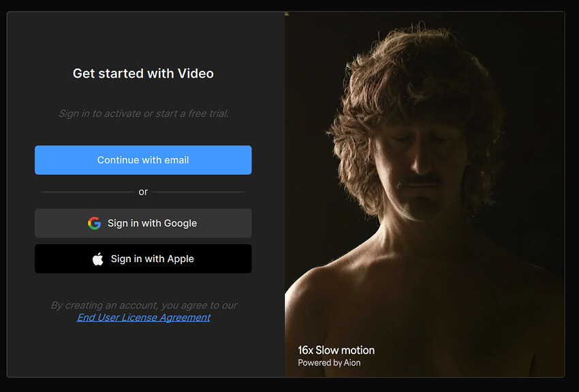Click the Powered by Aion label
The height and width of the screenshot is (392, 579).
[x=329, y=363]
